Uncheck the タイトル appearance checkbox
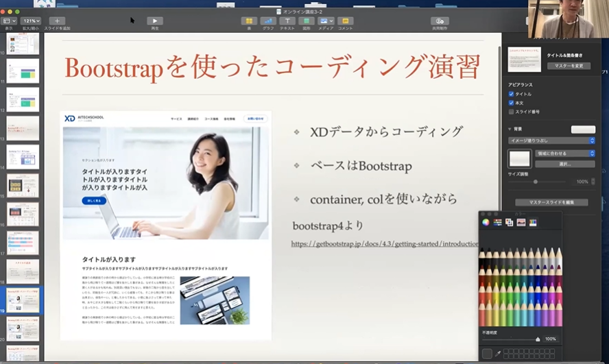Screen dimensions: 609x364 point(511,94)
